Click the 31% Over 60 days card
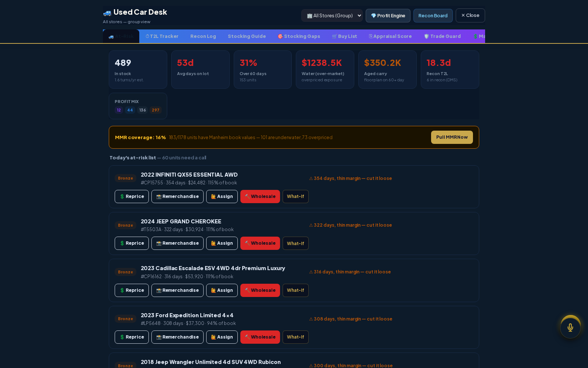This screenshot has height=368, width=588. (263, 70)
